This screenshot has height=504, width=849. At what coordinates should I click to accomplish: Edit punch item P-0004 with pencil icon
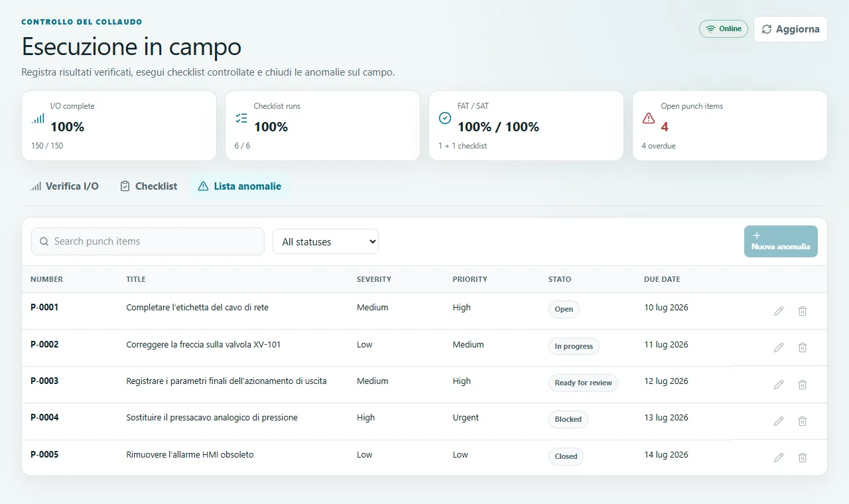pos(779,421)
